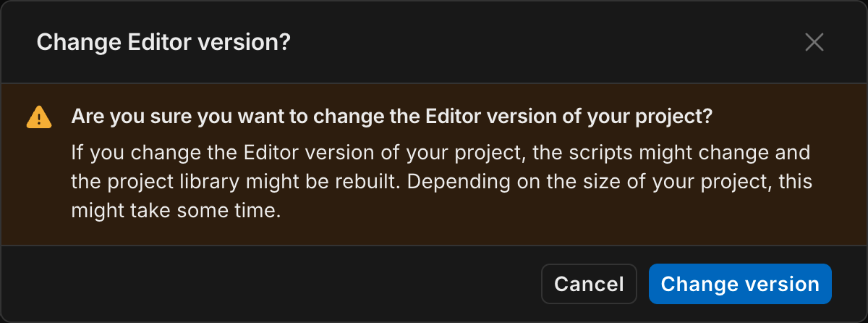
Task: Click the text "might take some time."
Action: pos(175,211)
